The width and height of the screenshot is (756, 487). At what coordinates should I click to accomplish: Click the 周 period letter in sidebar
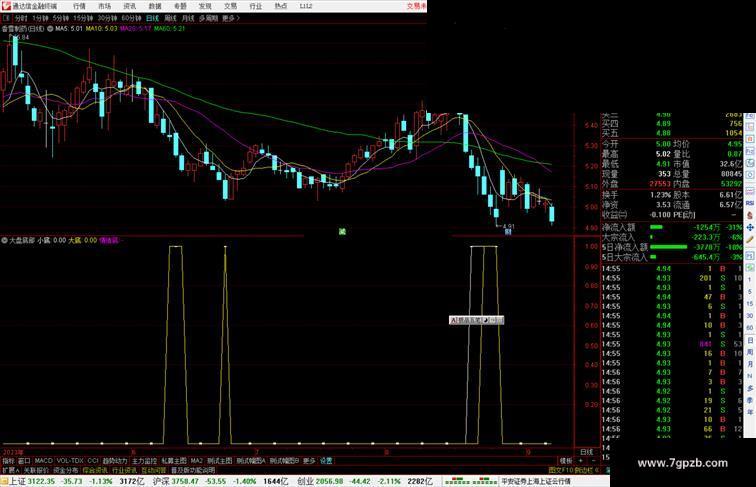[x=750, y=352]
